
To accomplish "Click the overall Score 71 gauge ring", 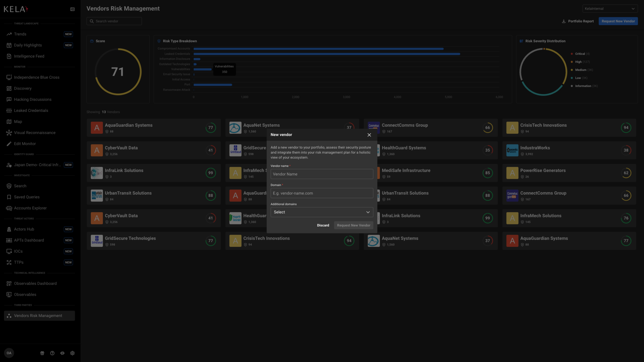I will [x=118, y=72].
